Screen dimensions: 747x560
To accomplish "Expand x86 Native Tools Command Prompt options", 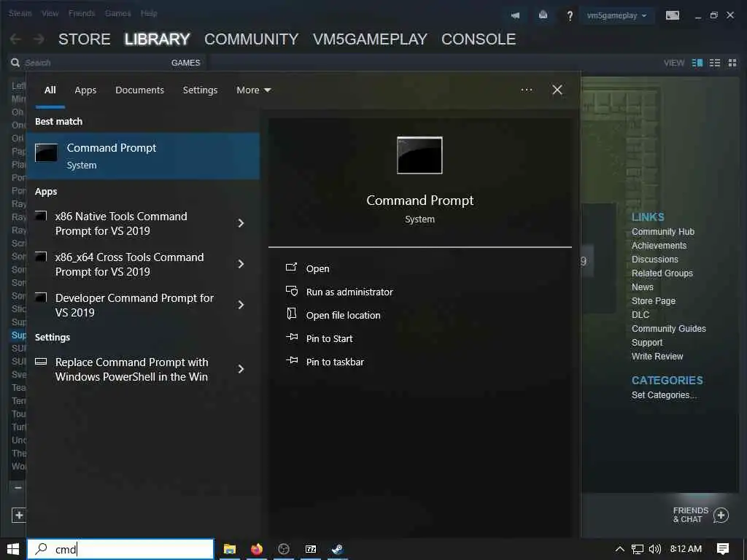I will 241,223.
